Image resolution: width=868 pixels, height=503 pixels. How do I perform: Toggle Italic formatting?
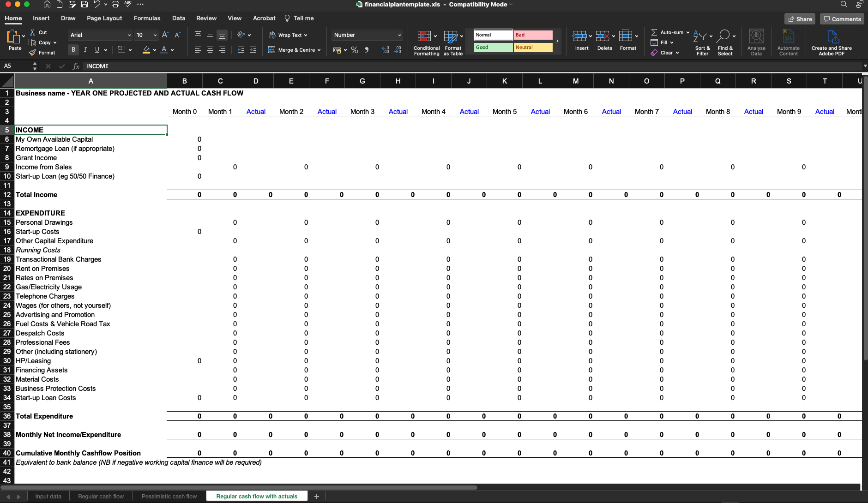[85, 50]
